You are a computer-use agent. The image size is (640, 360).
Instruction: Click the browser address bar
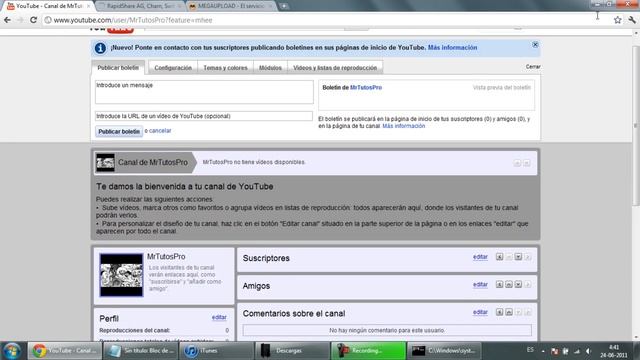pos(327,20)
